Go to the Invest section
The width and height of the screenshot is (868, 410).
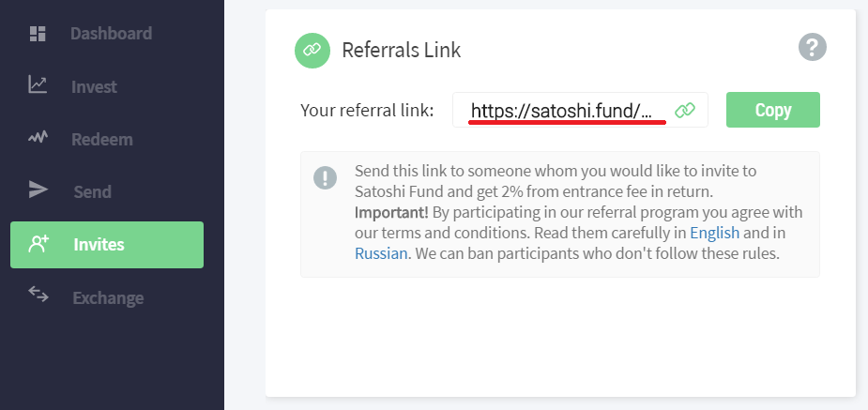tap(94, 86)
